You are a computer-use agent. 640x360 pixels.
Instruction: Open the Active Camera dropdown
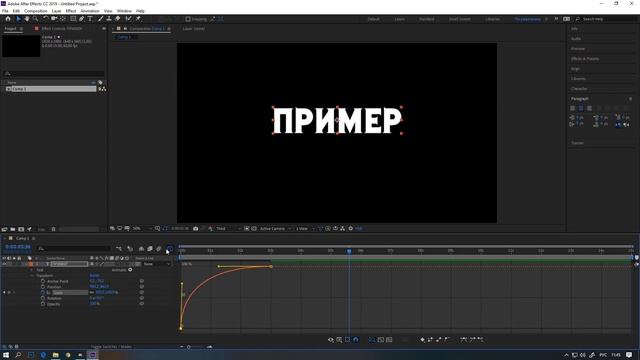coord(275,229)
